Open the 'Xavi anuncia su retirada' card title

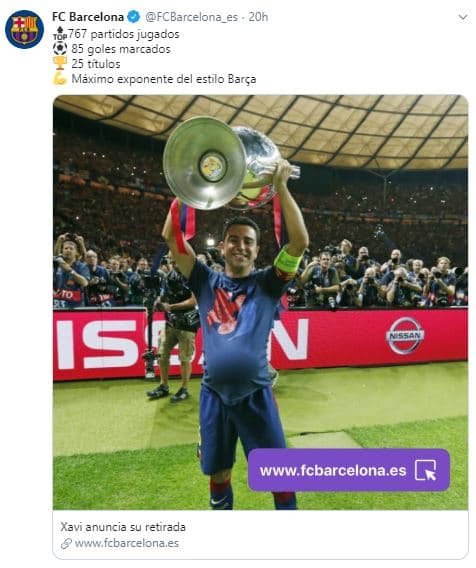point(123,527)
